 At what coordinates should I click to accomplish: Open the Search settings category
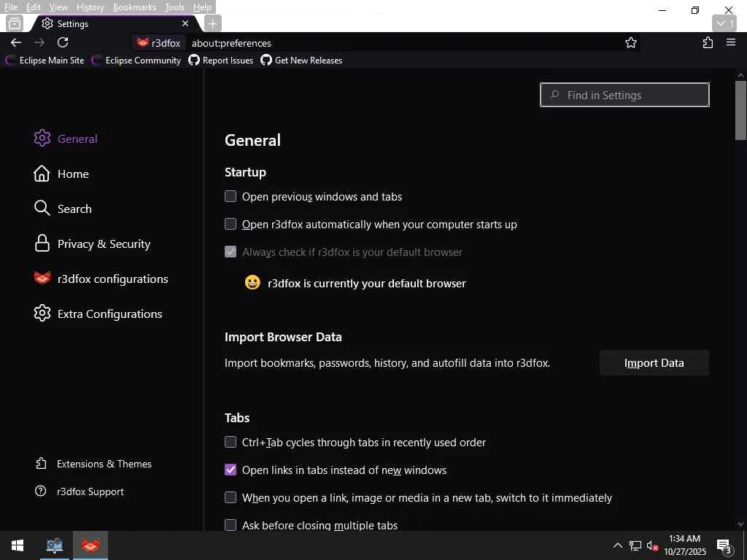(x=63, y=209)
